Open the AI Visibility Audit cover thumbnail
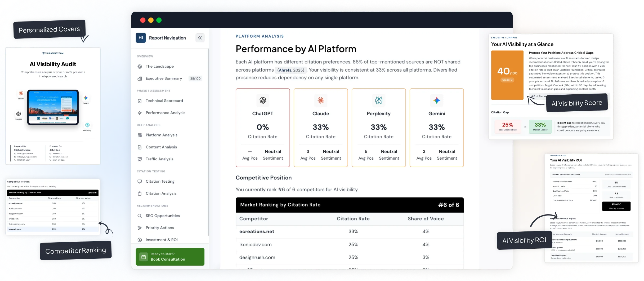The width and height of the screenshot is (644, 281). click(x=53, y=106)
